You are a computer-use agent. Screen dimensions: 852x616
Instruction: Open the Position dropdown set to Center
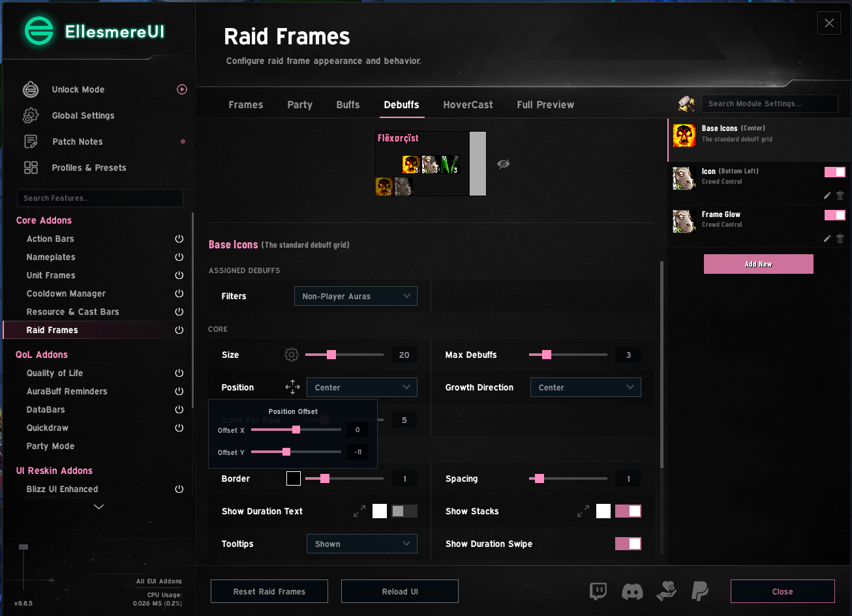coord(362,387)
